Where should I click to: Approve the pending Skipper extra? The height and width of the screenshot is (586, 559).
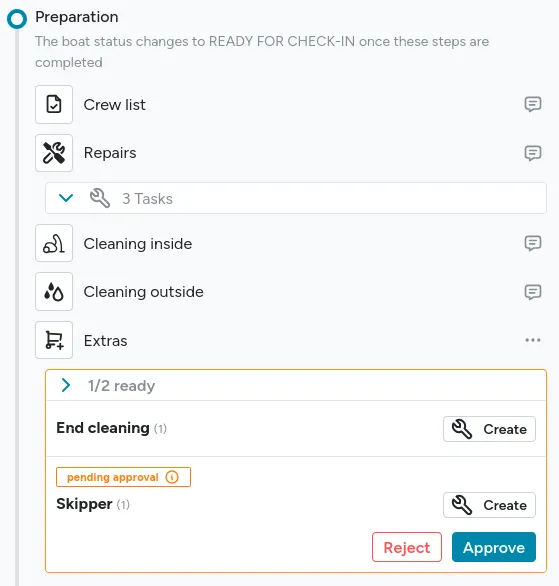[x=494, y=547]
